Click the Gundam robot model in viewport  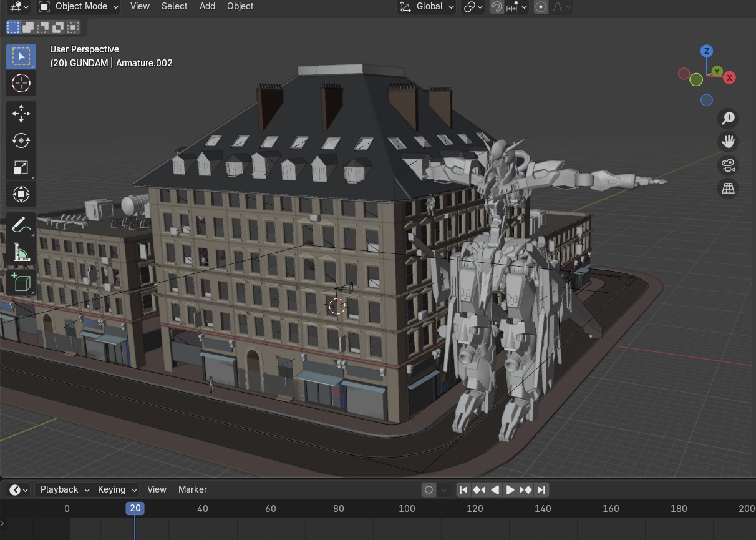tap(510, 281)
